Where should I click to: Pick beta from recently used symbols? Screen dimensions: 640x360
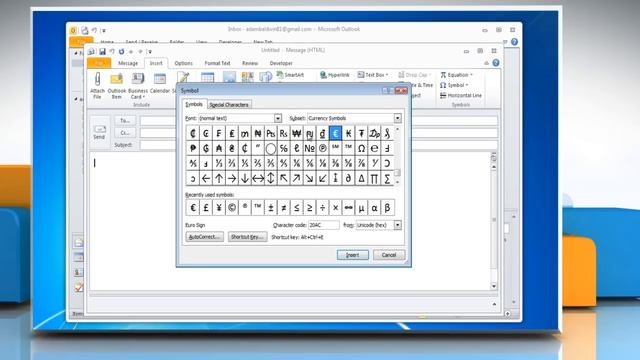387,208
